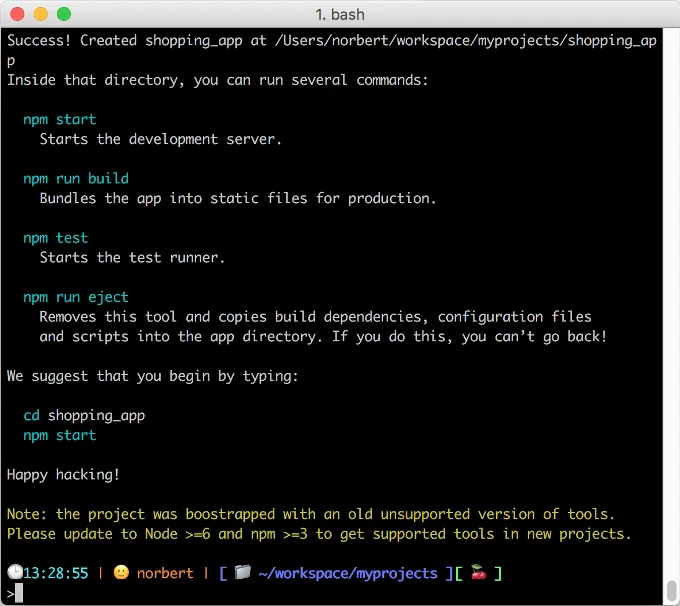This screenshot has width=680, height=606.
Task: Click the path ~/workspace/myprojects in the prompt
Action: pyautogui.click(x=348, y=574)
